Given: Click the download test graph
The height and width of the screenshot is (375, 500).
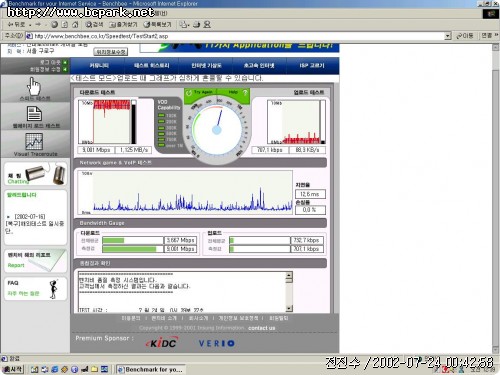Looking at the screenshot, I should [107, 122].
